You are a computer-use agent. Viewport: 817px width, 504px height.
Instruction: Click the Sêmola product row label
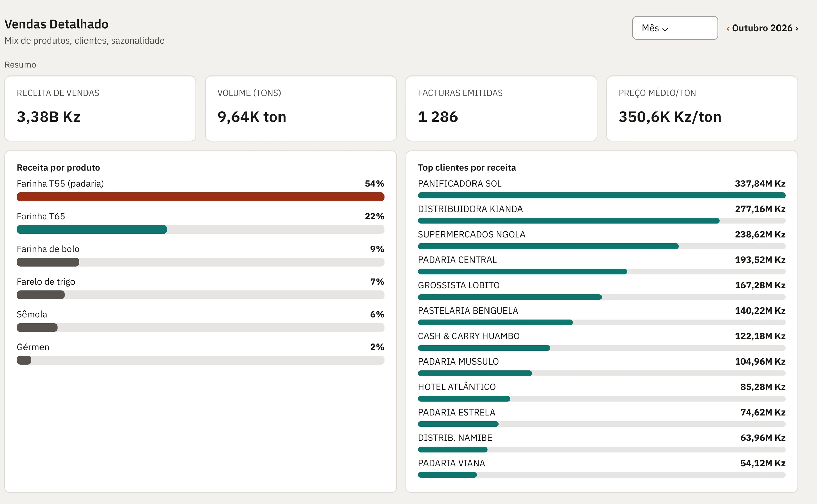coord(32,314)
